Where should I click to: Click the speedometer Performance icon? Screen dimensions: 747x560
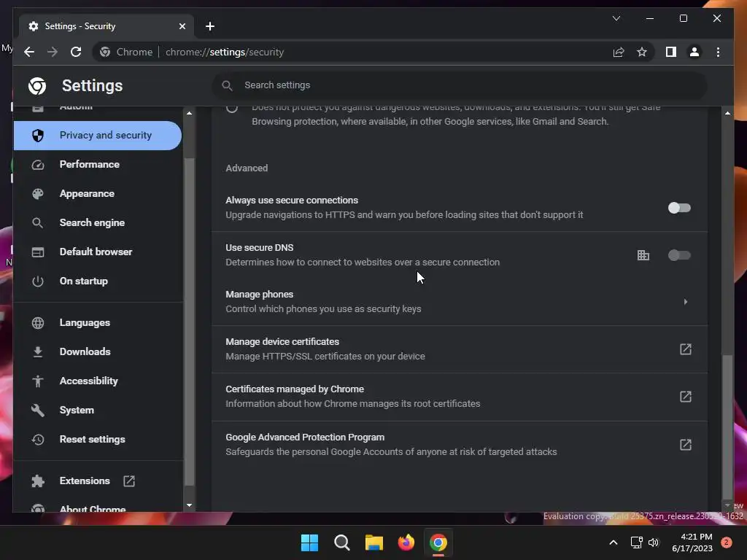(38, 165)
